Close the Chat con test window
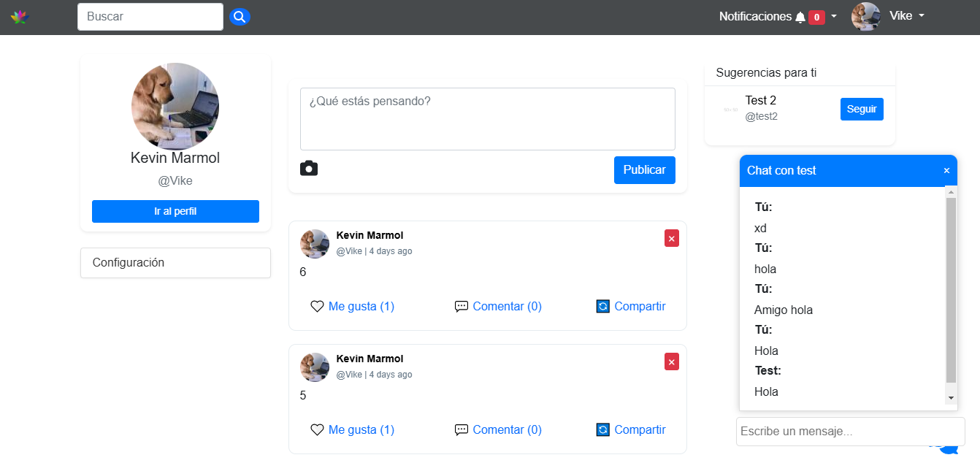The width and height of the screenshot is (980, 463). tap(946, 171)
